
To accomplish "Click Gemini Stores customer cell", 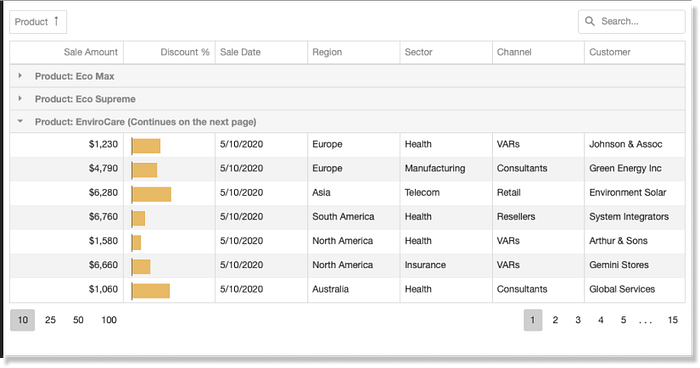I will [634, 265].
